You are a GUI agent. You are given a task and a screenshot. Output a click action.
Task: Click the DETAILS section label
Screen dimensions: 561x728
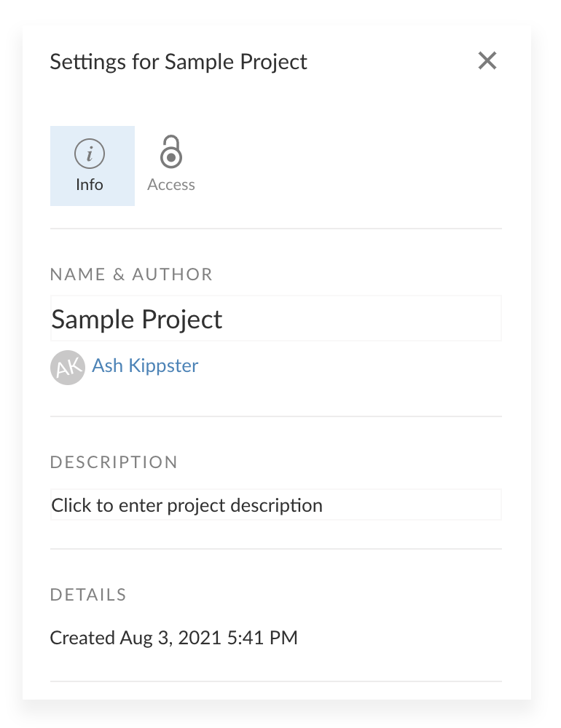coord(88,595)
